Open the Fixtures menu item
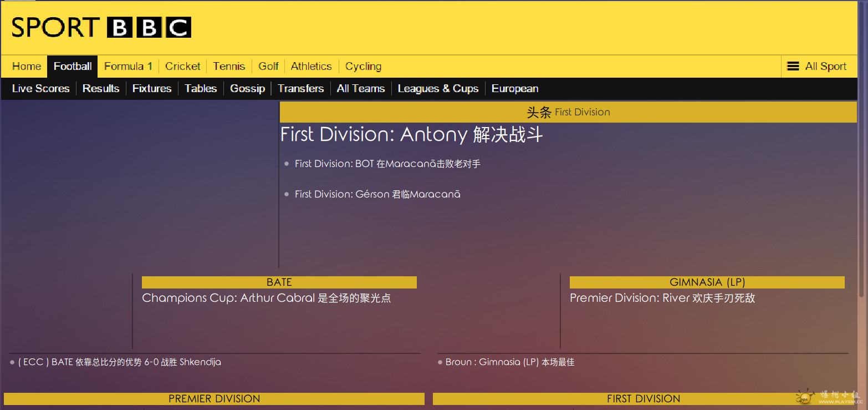The width and height of the screenshot is (868, 410). (152, 89)
